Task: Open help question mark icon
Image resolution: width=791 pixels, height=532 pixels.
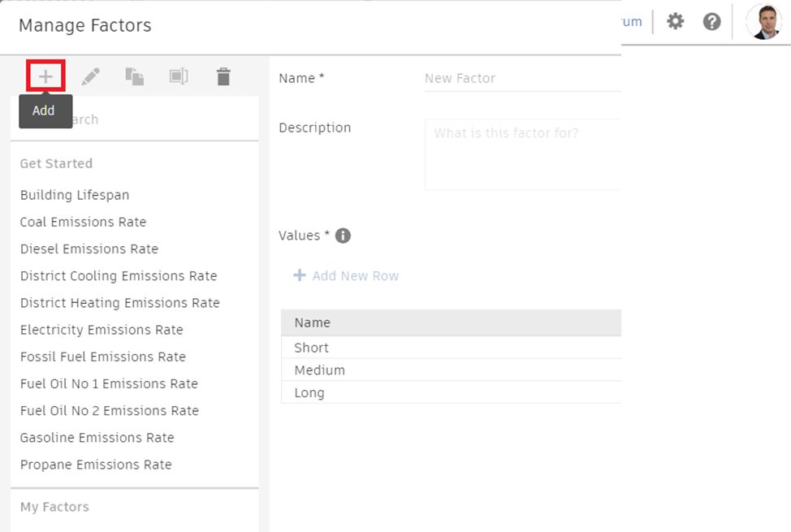Action: pyautogui.click(x=712, y=22)
